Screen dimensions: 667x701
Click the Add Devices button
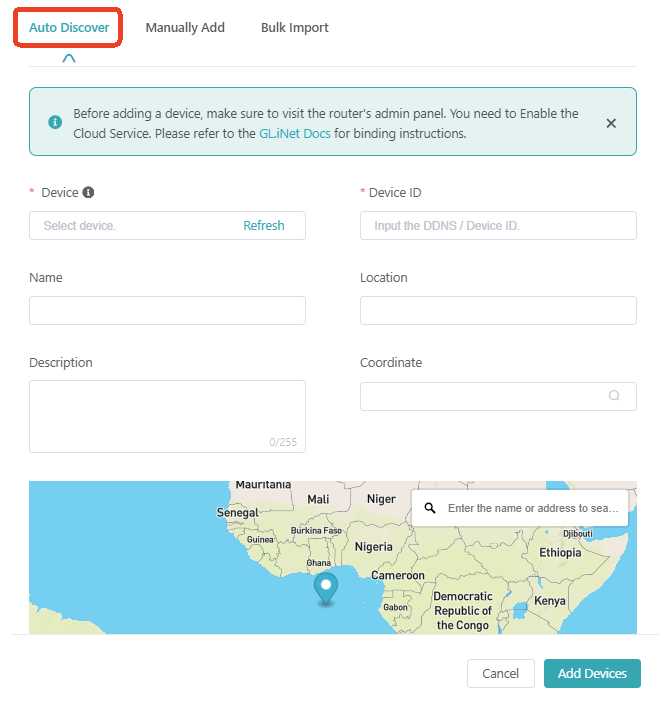click(592, 673)
